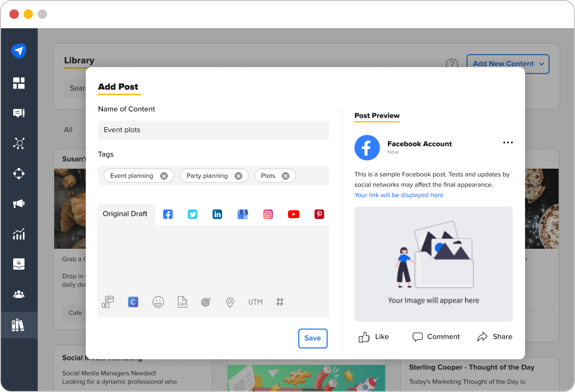Switch to the Original Draft tab
The image size is (575, 392).
125,214
